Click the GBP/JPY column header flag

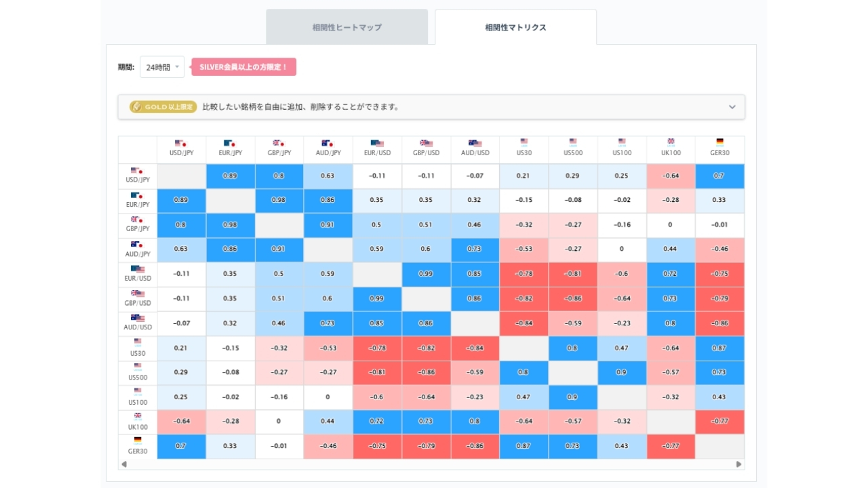(x=279, y=143)
